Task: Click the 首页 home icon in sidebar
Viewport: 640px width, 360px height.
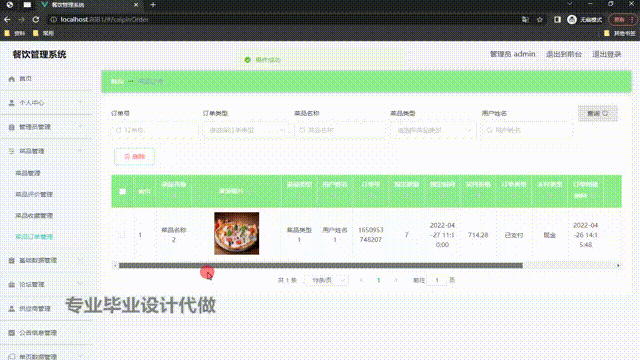Action: point(11,79)
